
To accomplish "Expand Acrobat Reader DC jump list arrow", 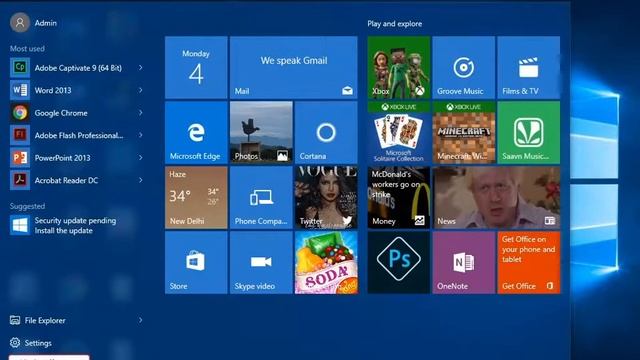I will [x=140, y=180].
